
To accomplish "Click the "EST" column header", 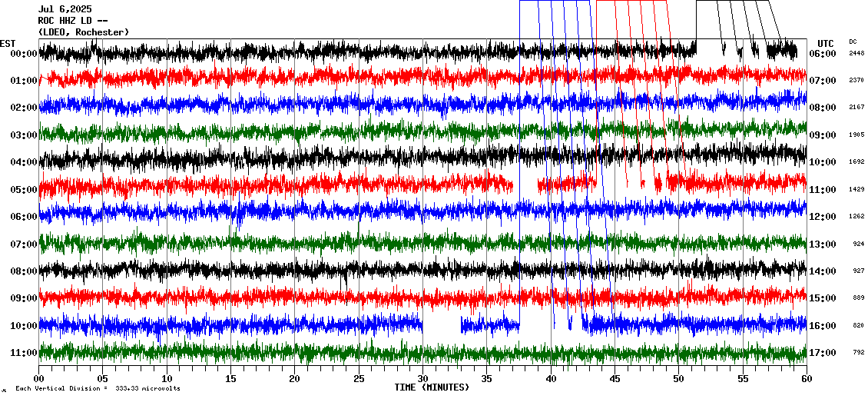I will (x=8, y=44).
